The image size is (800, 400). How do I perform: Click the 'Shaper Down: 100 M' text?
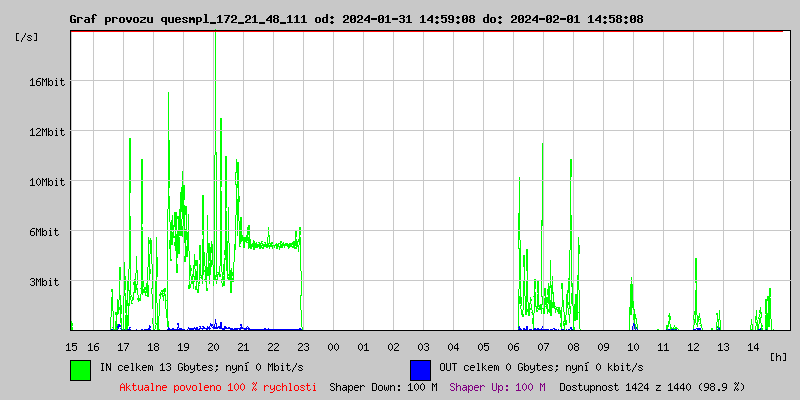click(383, 386)
